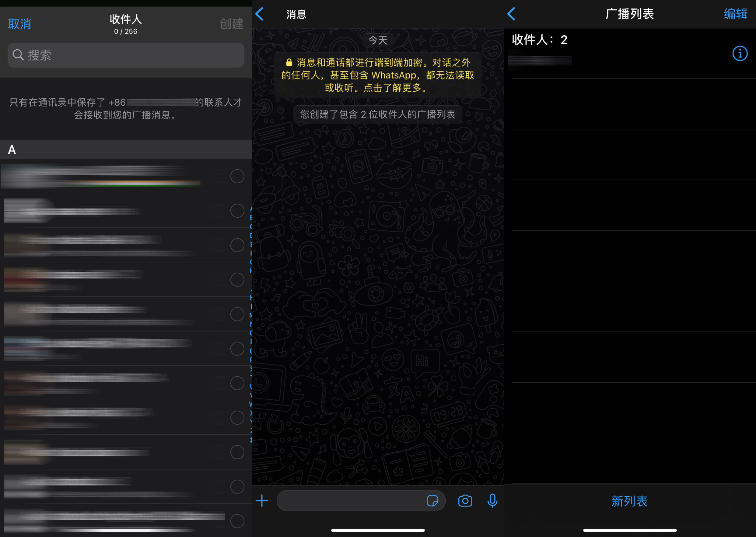The width and height of the screenshot is (756, 537).
Task: Tap 编辑 in the broadcast list header
Action: 735,14
